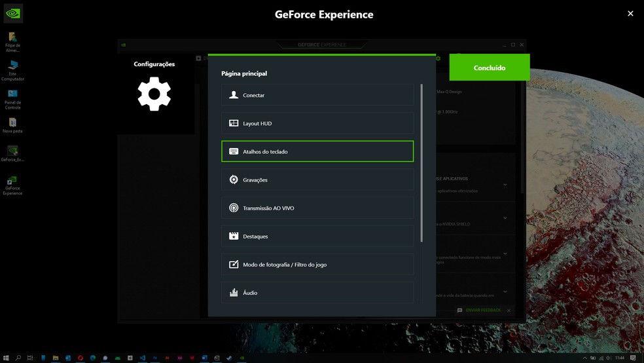Image resolution: width=644 pixels, height=363 pixels.
Task: Click the NVIDIA logo in the top-left corner
Action: point(13,13)
